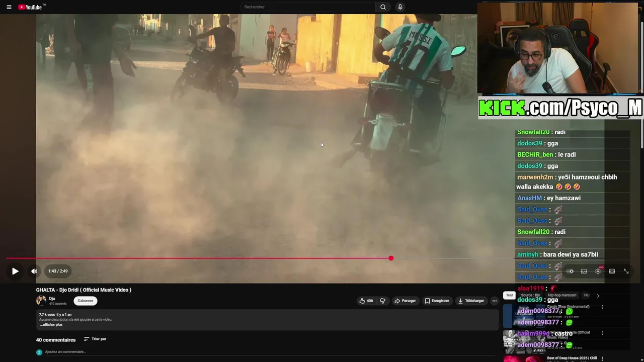This screenshot has width=644, height=362.
Task: Click the search magnifier button
Action: coord(383,7)
